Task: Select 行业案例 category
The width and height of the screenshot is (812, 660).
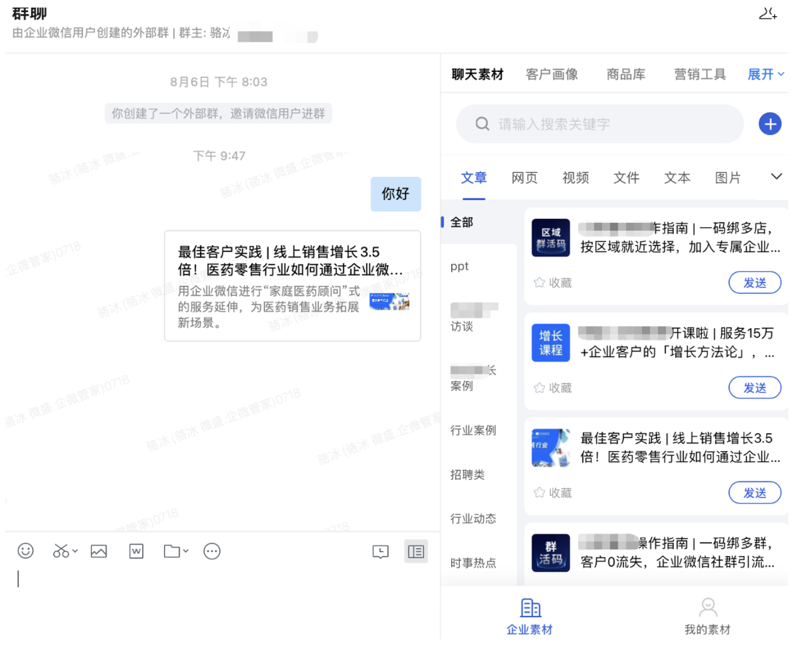Action: [473, 430]
